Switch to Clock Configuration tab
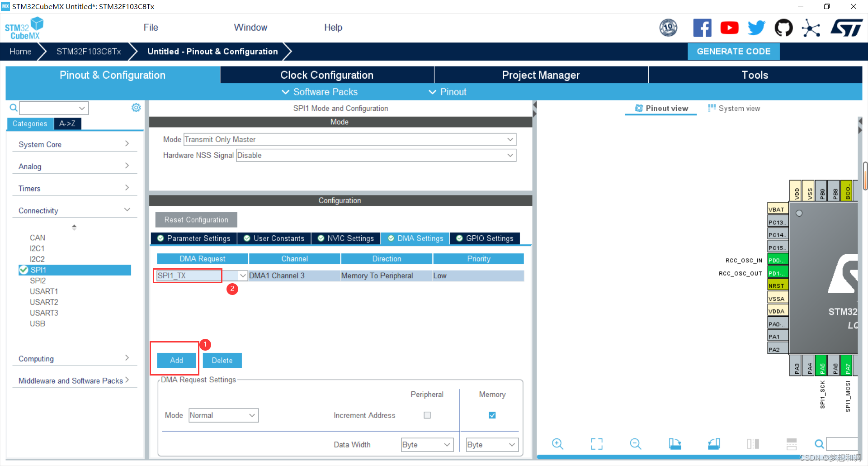The width and height of the screenshot is (868, 466). (327, 75)
